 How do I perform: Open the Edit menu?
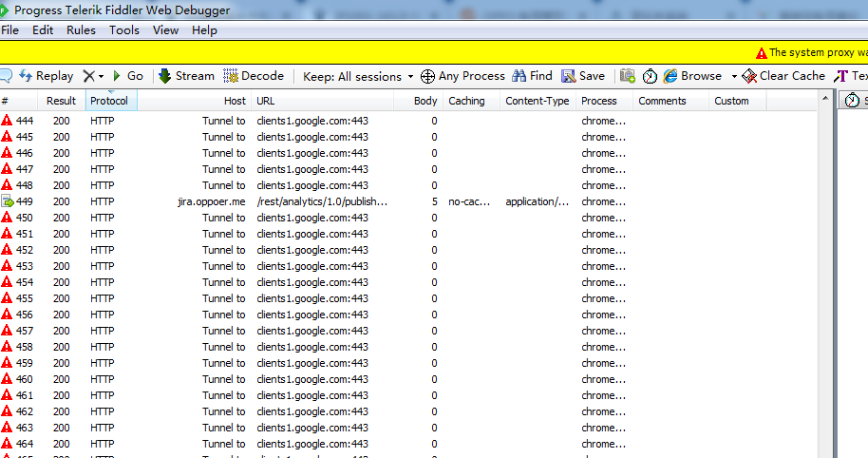click(x=43, y=29)
